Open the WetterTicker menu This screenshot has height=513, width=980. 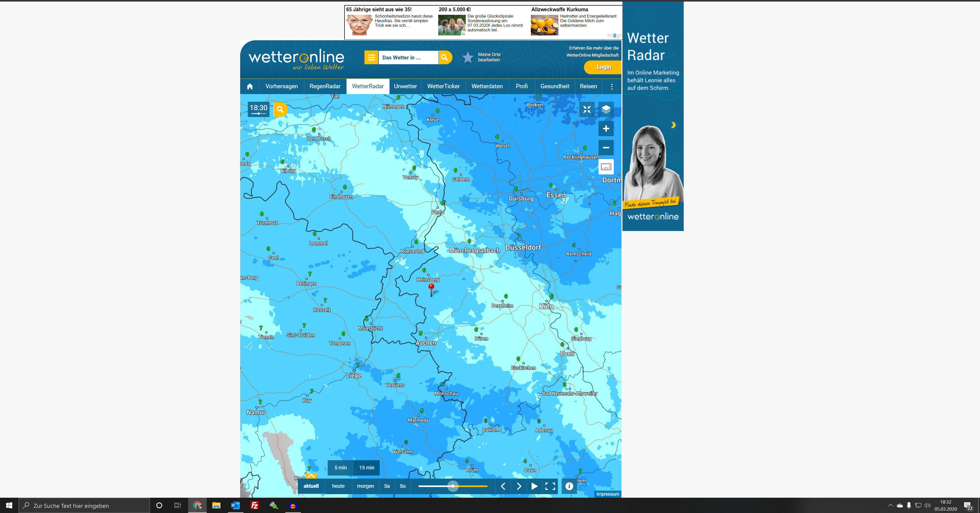pyautogui.click(x=443, y=86)
